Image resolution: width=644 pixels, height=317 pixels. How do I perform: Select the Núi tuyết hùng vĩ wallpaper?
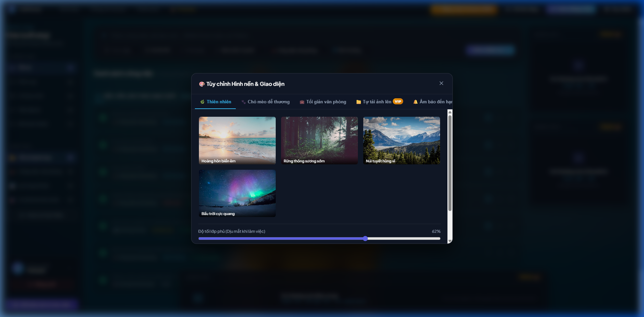[401, 141]
